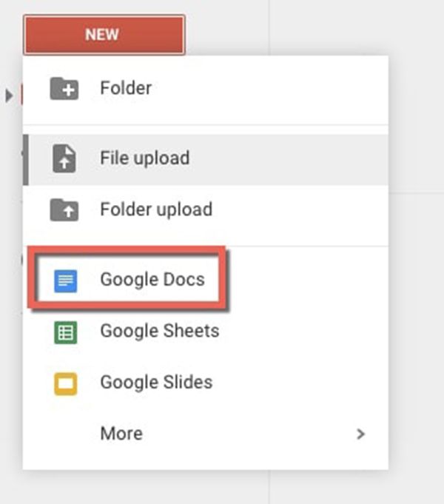Click the File upload document arrow icon
The width and height of the screenshot is (444, 504).
pyautogui.click(x=64, y=158)
